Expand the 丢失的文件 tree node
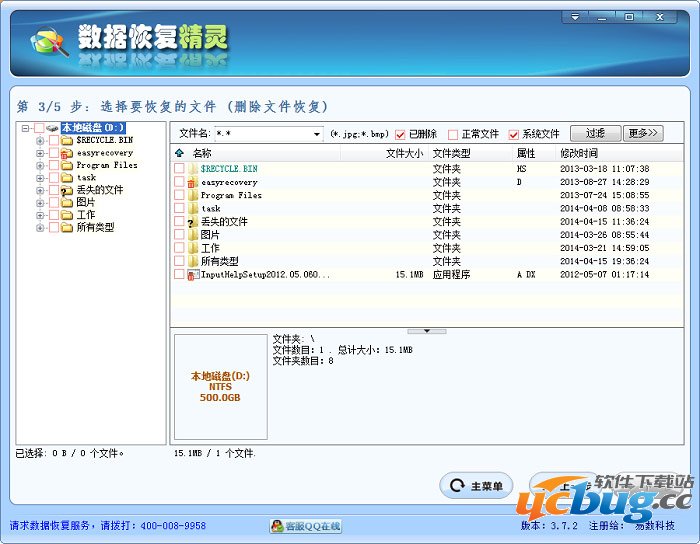Viewport: 700px width, 544px height. point(40,191)
